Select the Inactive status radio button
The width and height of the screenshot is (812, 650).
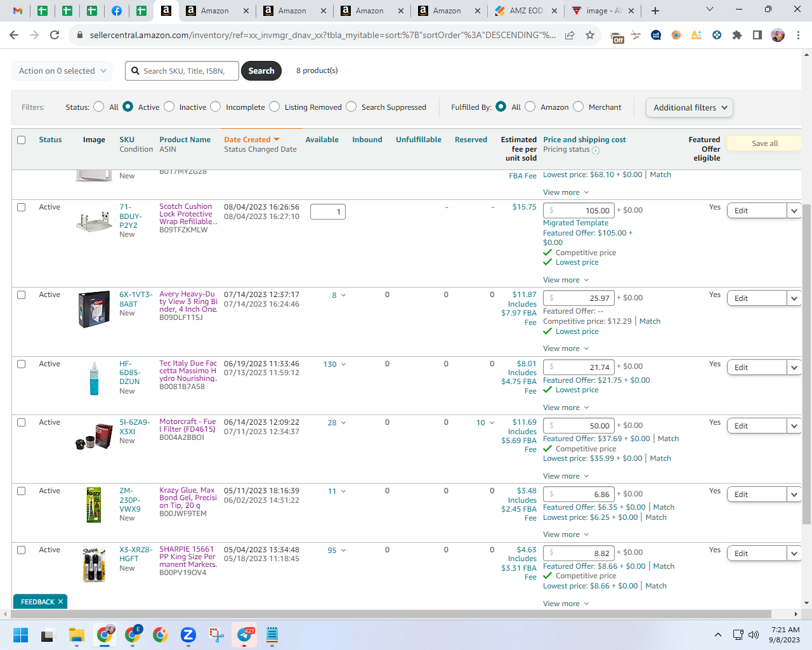click(x=169, y=107)
